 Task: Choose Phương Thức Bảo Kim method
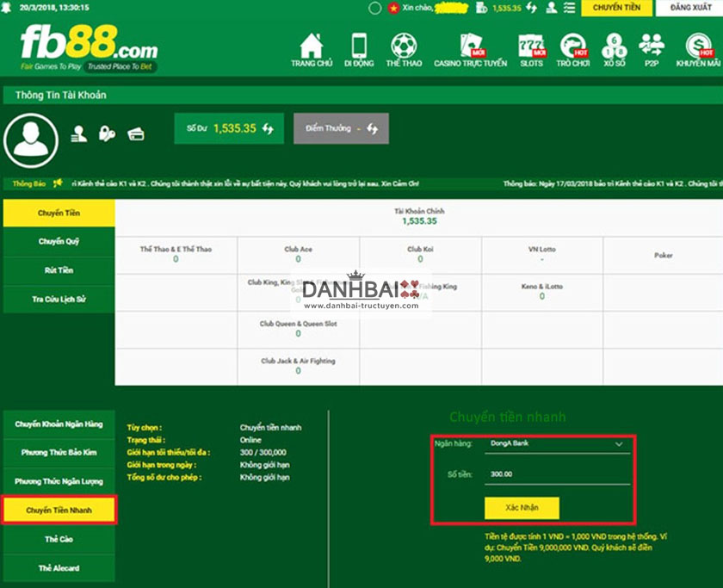[59, 453]
